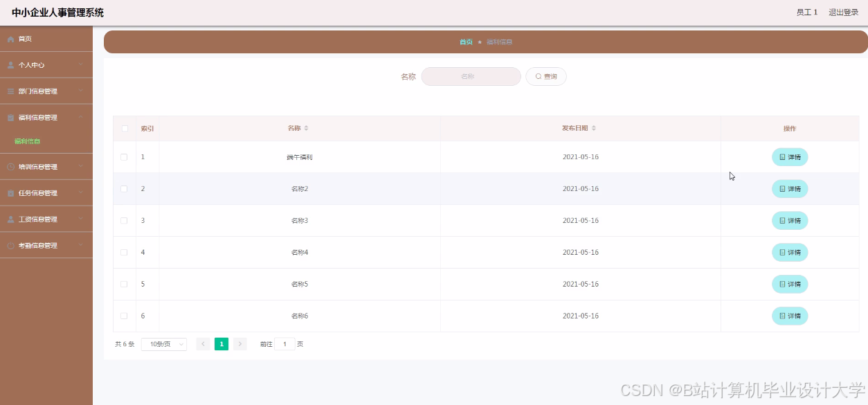868x405 pixels.
Task: Click the 2021-05-16 date in row 名称3
Action: (581, 221)
